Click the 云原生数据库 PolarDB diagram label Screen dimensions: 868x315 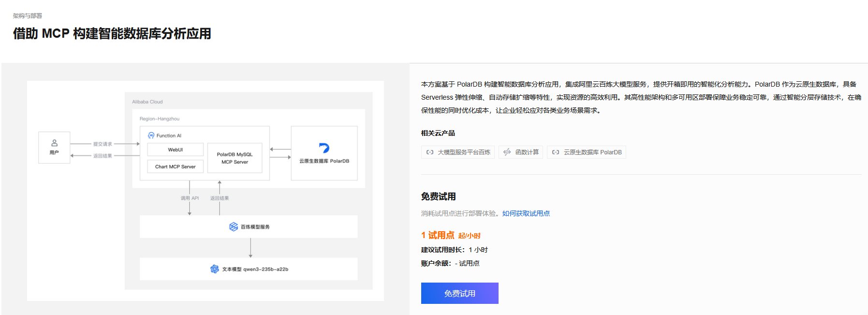click(324, 161)
